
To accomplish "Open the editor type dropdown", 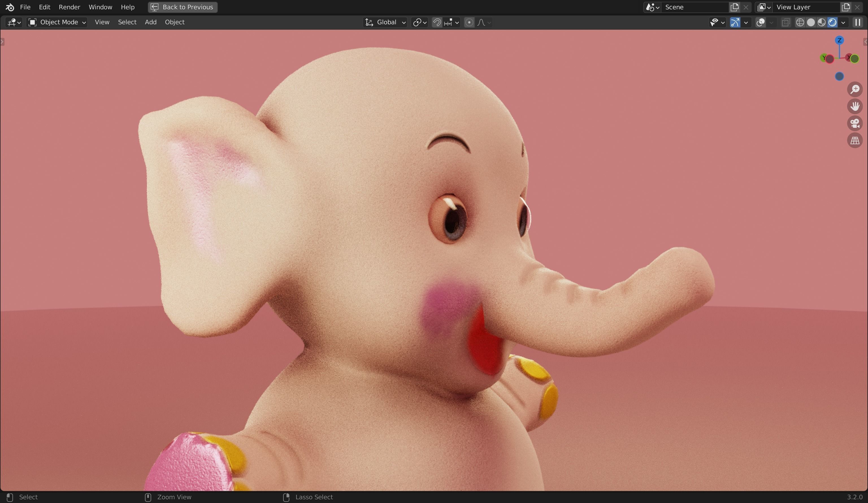I will point(14,22).
